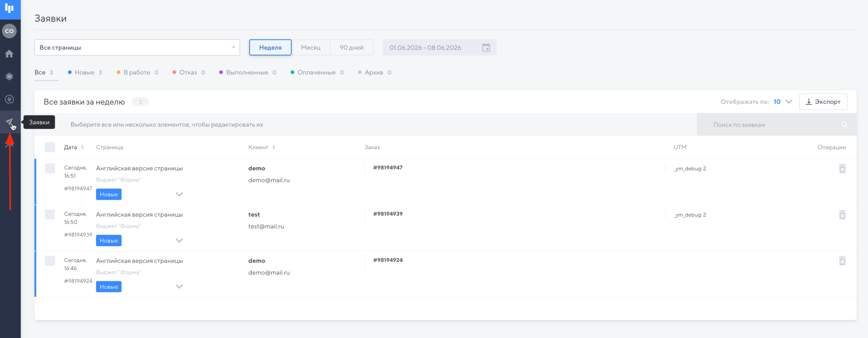868x338 pixels.
Task: Expand details of request 16:46 chevron
Action: (179, 286)
